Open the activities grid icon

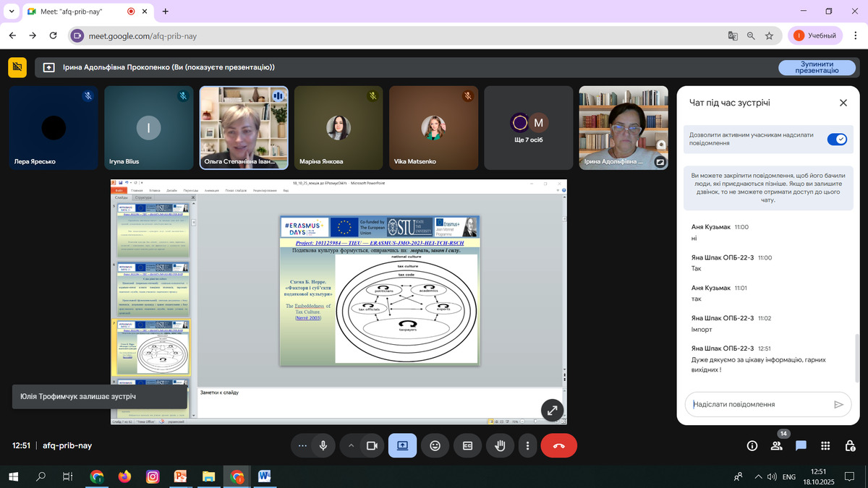(825, 446)
